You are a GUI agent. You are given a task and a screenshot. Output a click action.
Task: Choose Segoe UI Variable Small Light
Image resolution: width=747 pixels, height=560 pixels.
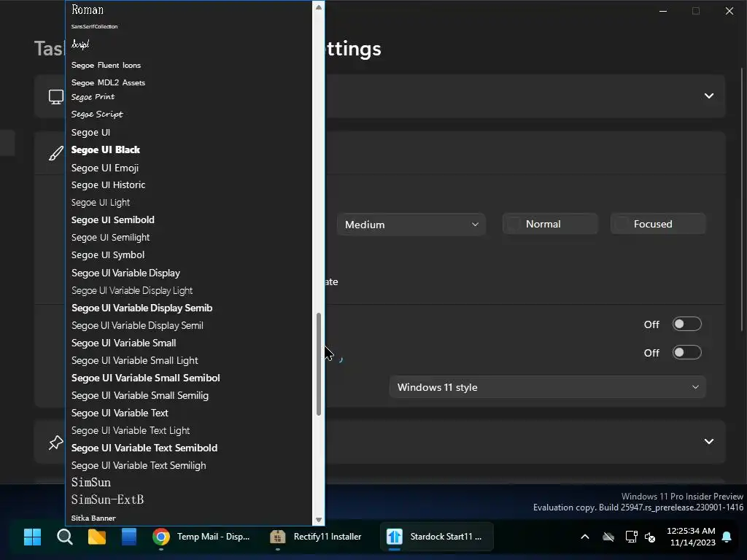(x=189, y=360)
